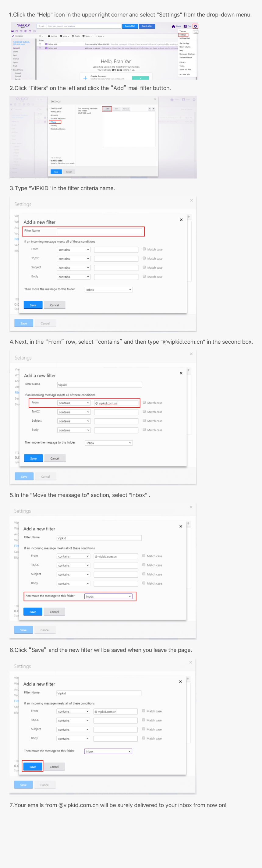Click the Fran profile icon in Yahoo header
The height and width of the screenshot is (868, 262).
[x=185, y=26]
